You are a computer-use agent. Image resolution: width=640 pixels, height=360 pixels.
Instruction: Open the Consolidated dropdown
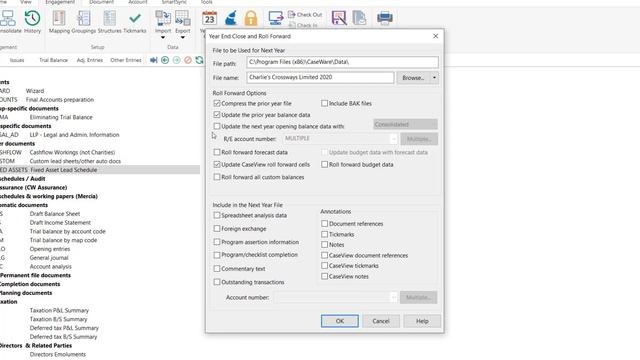pyautogui.click(x=405, y=124)
